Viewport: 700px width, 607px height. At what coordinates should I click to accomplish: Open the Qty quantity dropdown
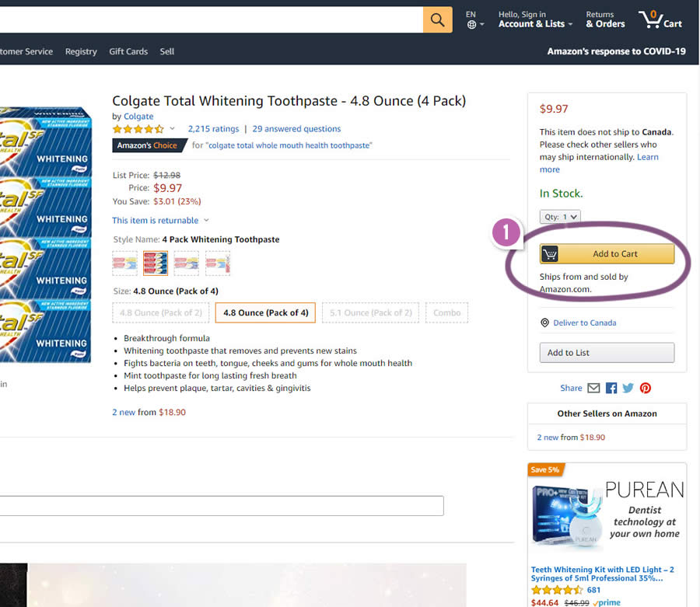coord(560,217)
